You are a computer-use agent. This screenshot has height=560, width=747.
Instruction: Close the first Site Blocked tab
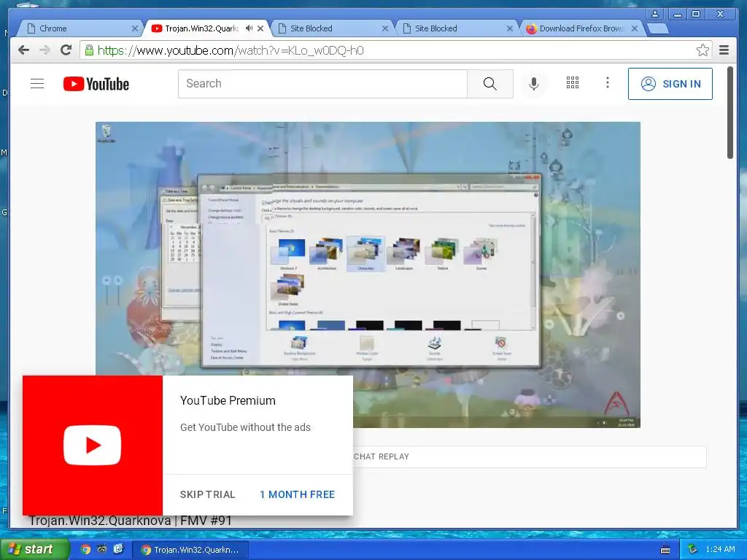coord(385,28)
